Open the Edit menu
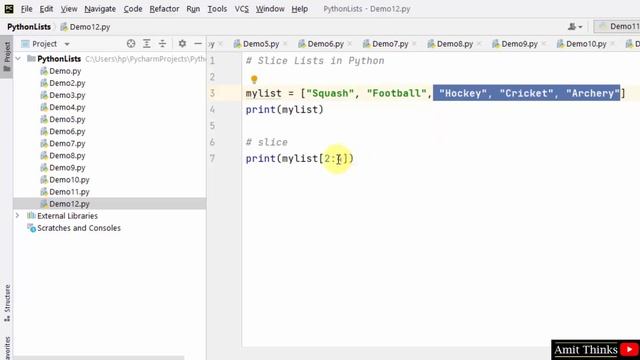 (x=46, y=9)
